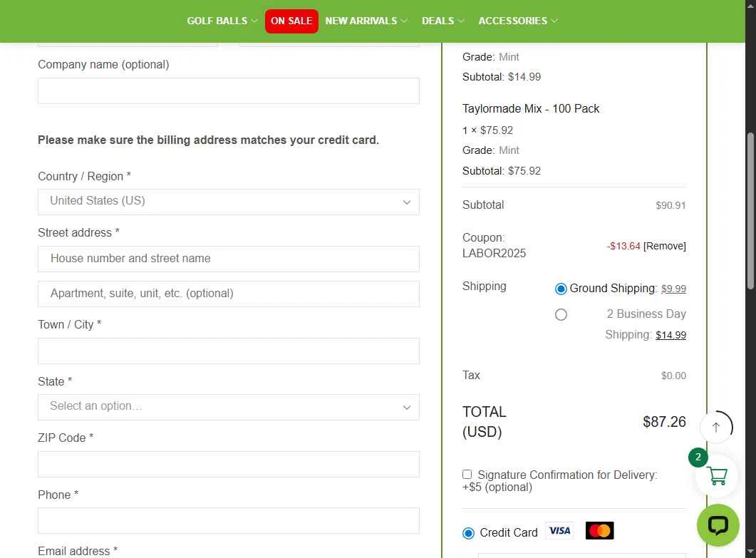Image resolution: width=756 pixels, height=558 pixels.
Task: Remove the LABOR2025 coupon
Action: point(664,246)
